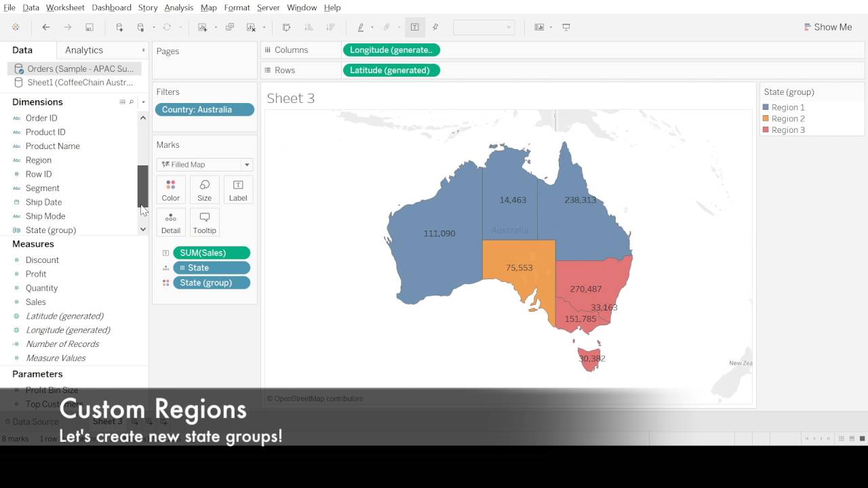This screenshot has width=868, height=488.
Task: Click the Presentation Mode icon
Action: point(566,27)
